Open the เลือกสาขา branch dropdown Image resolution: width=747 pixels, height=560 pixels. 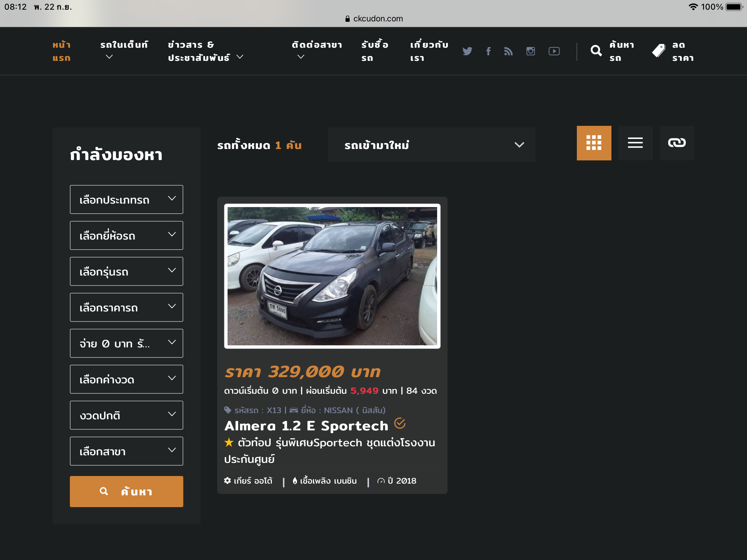pos(126,451)
